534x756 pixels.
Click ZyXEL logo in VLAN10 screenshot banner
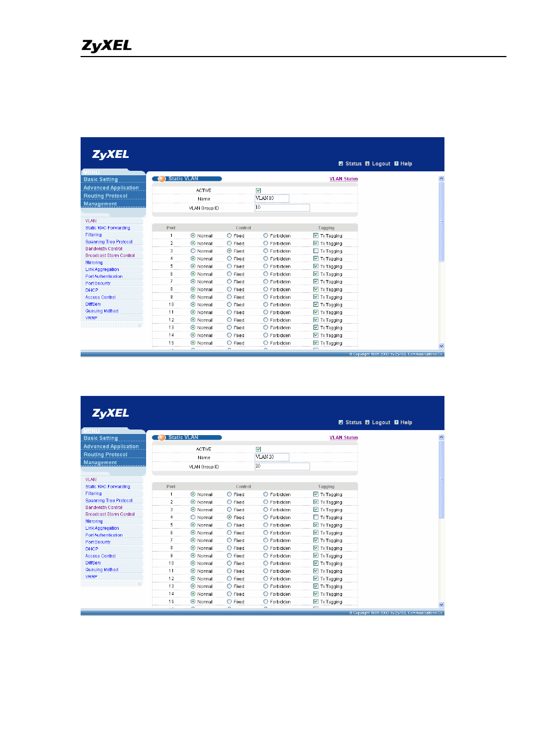pyautogui.click(x=110, y=155)
